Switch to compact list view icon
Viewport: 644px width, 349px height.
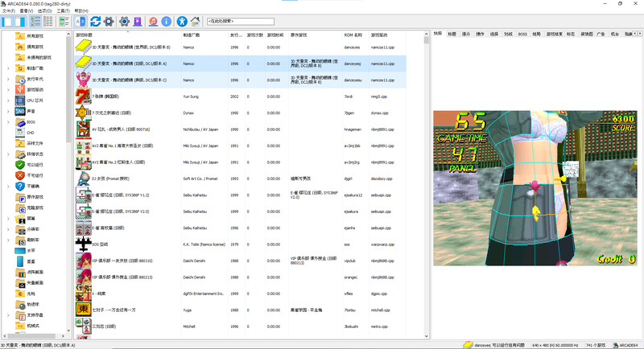pyautogui.click(x=48, y=22)
